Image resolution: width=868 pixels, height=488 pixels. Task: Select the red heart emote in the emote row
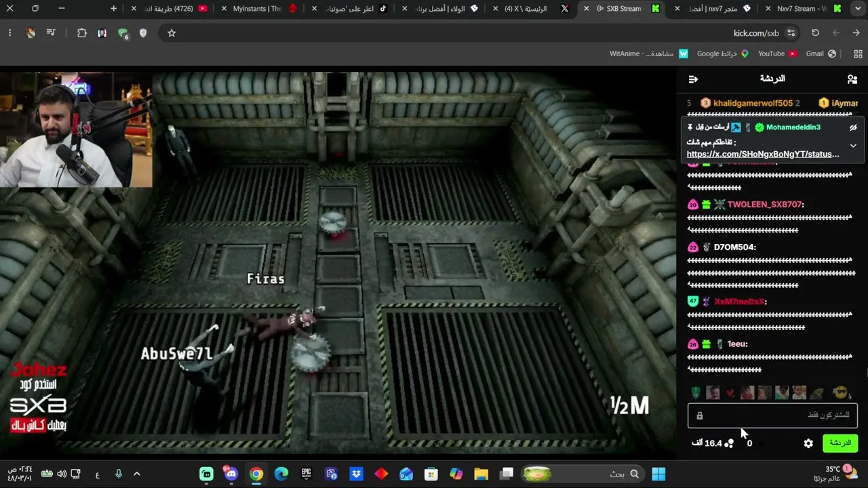(730, 393)
